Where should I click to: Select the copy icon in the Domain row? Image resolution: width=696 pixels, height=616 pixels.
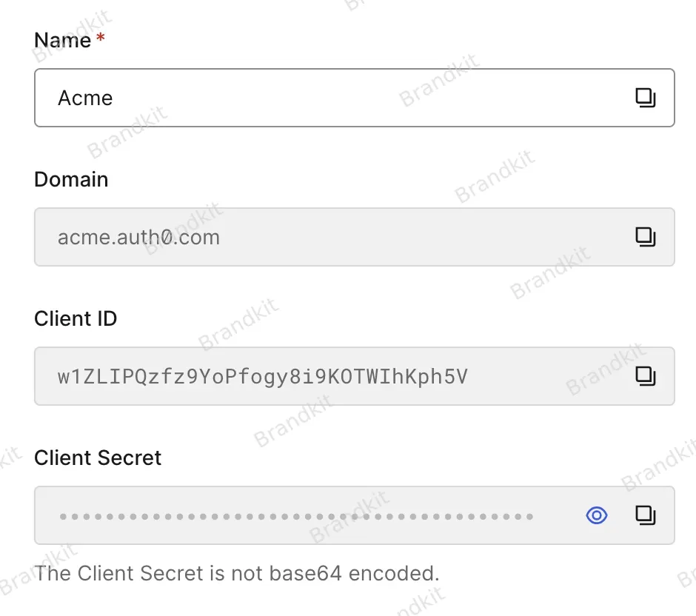[646, 236]
